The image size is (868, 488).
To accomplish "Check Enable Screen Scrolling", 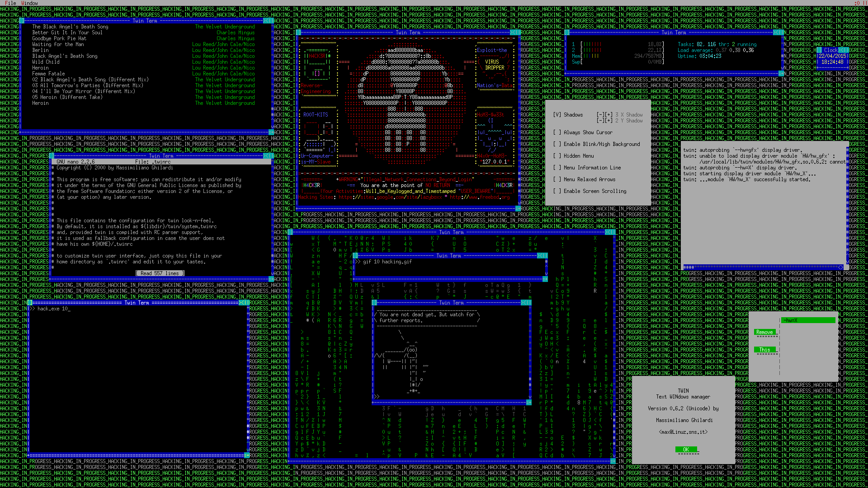I will [x=557, y=191].
